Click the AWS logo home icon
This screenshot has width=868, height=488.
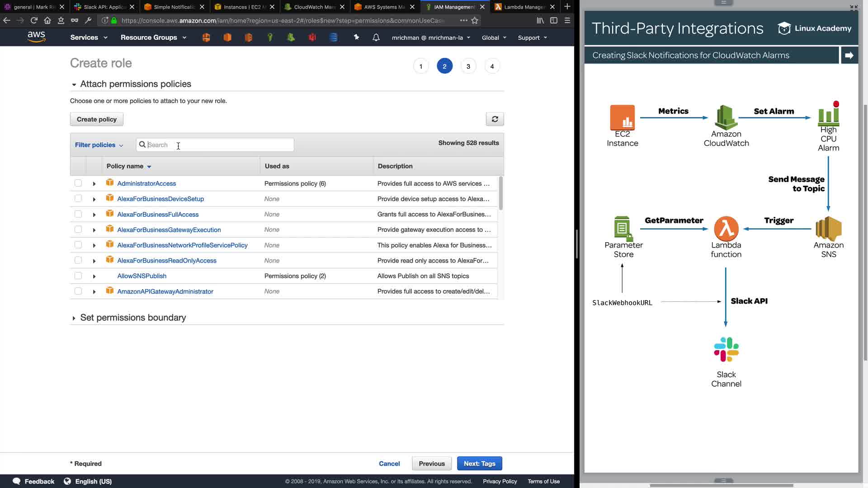pos(36,37)
